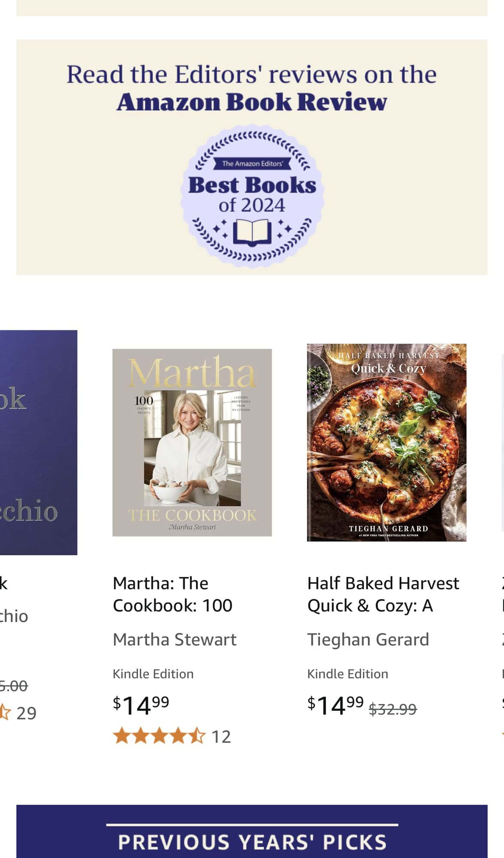Image resolution: width=504 pixels, height=858 pixels.
Task: Open the 29 reviews count on the left book
Action: coord(26,713)
